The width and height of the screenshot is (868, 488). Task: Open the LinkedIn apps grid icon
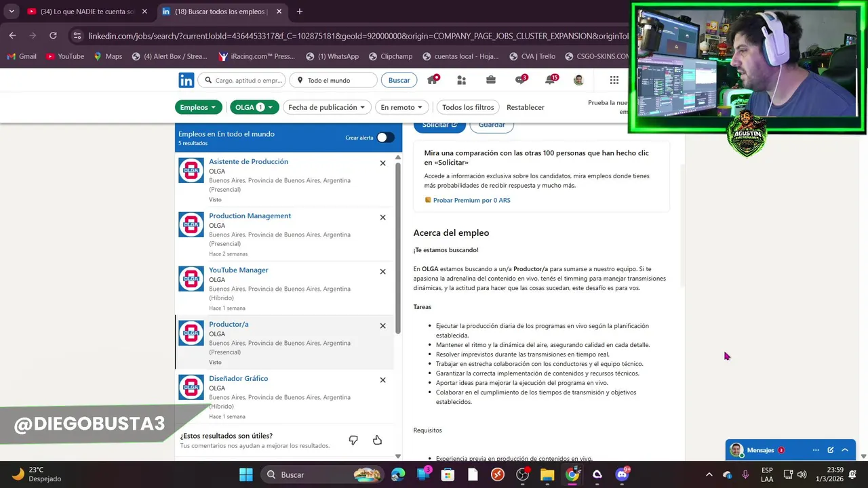coord(614,80)
